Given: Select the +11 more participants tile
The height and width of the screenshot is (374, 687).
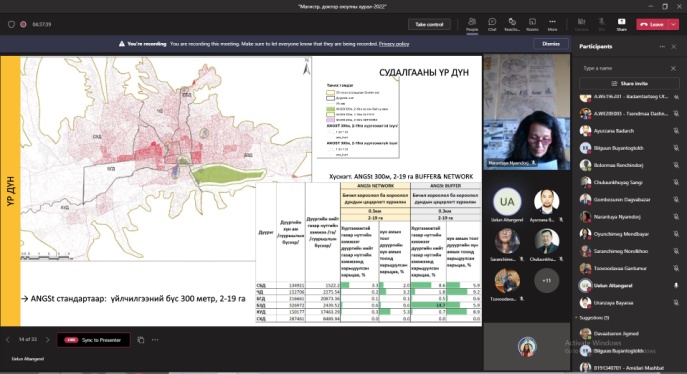Looking at the screenshot, I should click(x=546, y=280).
